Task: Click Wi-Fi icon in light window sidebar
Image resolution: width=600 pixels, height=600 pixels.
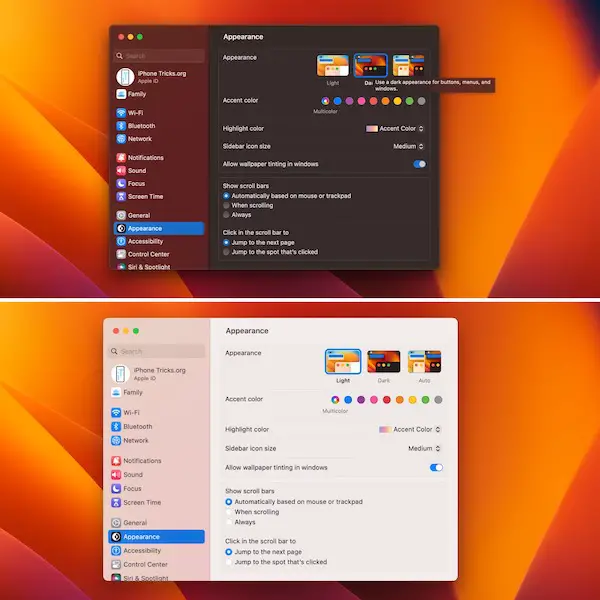Action: 116,412
